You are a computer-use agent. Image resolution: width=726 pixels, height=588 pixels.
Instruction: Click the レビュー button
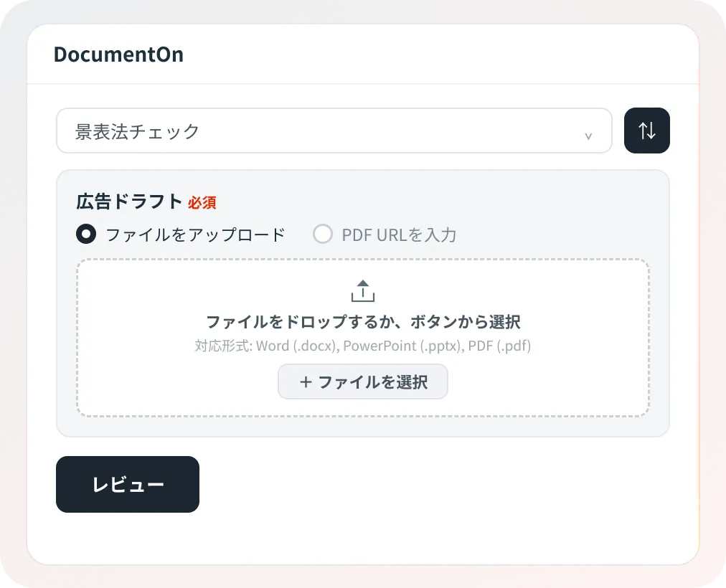click(x=128, y=484)
